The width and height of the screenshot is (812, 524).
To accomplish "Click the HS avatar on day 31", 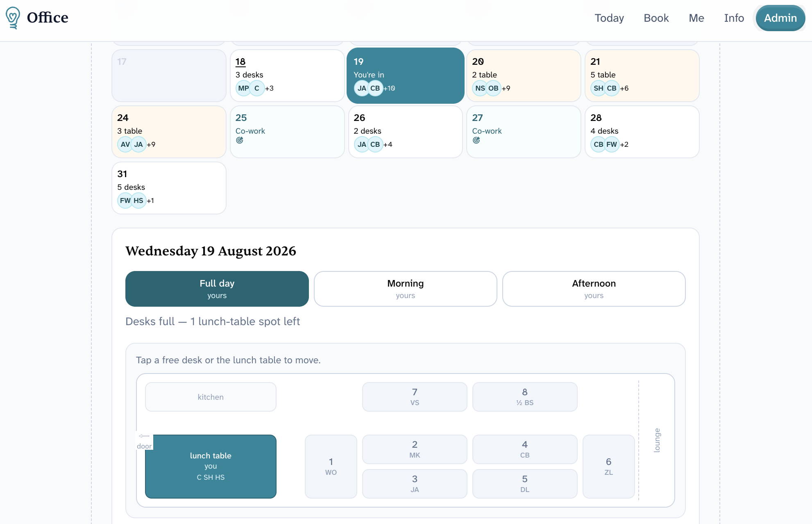I will tap(138, 200).
